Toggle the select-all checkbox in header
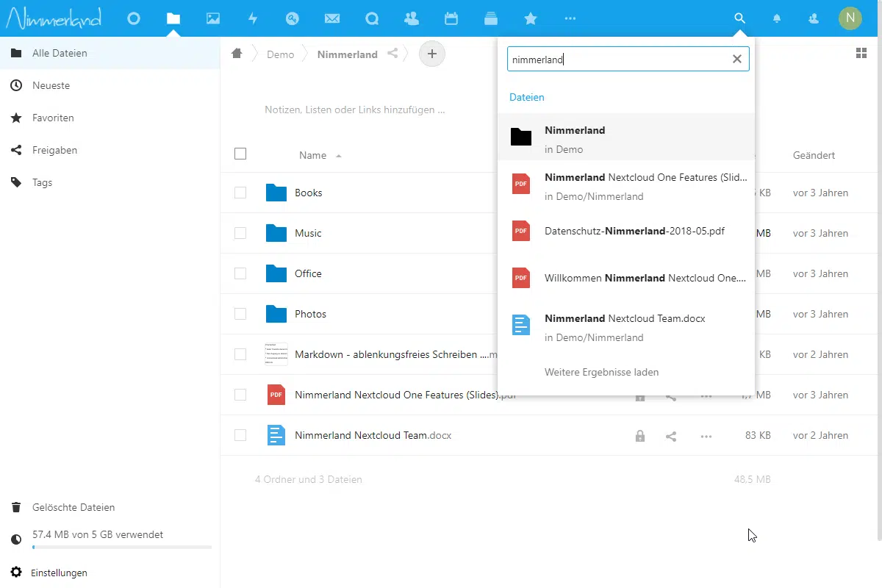The height and width of the screenshot is (588, 882). click(240, 154)
